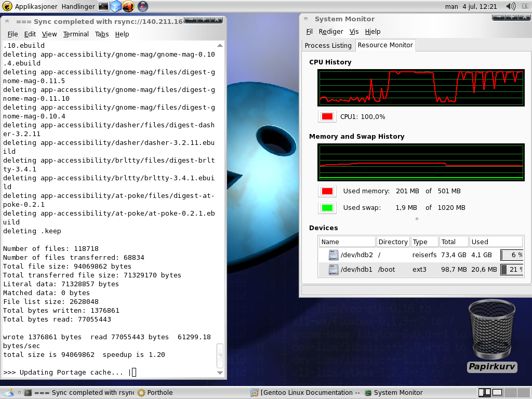
Task: Click the ext3 type cell
Action: (x=419, y=270)
